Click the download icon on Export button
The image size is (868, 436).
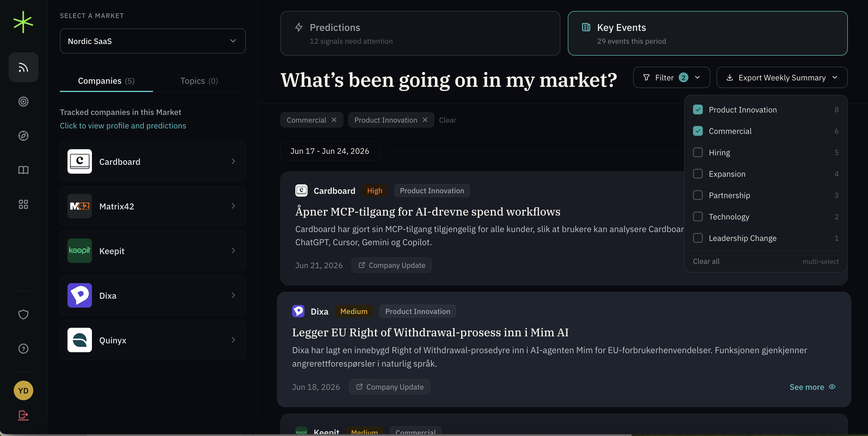click(x=730, y=78)
